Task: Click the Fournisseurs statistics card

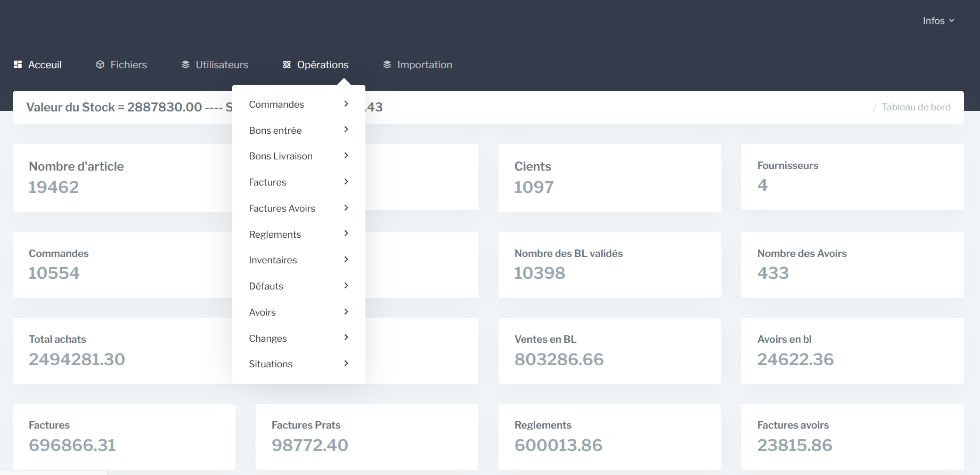Action: point(852,177)
